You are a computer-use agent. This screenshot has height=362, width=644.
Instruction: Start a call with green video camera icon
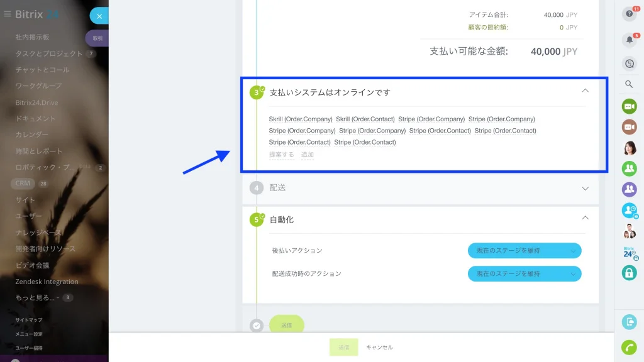[x=629, y=106]
